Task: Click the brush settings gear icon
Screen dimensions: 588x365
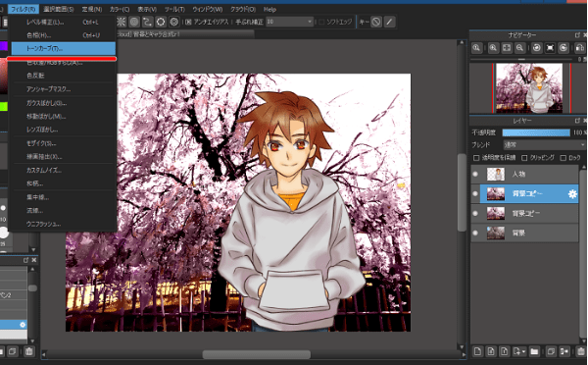Action: click(23, 325)
